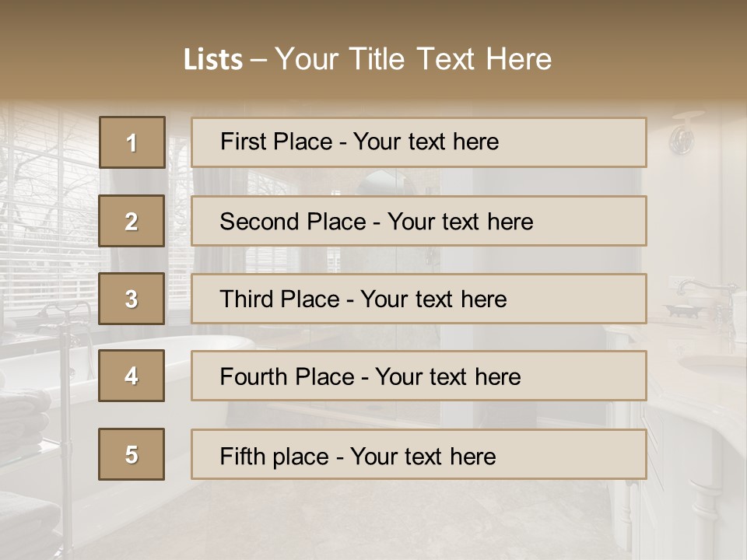This screenshot has height=560, width=747.
Task: Click the wall sconce light in background
Action: point(682,136)
